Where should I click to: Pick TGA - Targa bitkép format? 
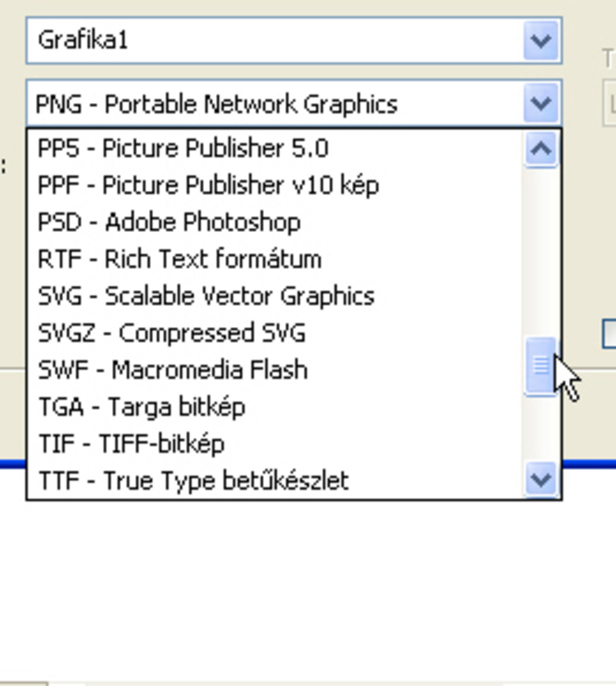tap(142, 407)
